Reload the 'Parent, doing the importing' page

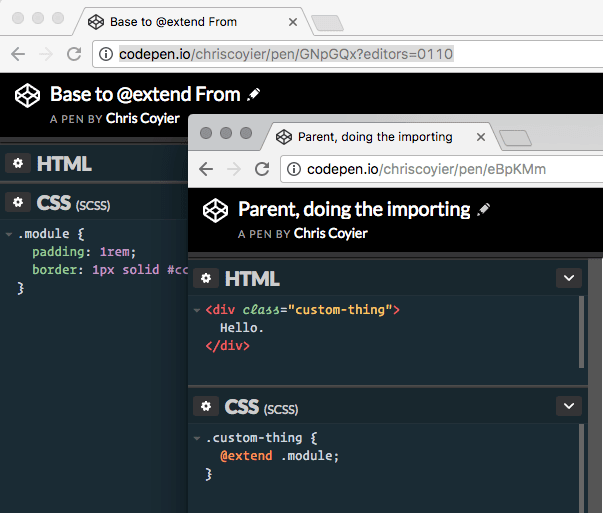tap(263, 169)
